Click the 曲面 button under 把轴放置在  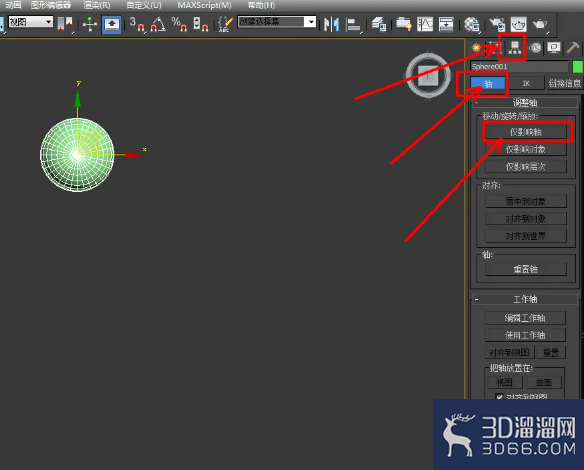(x=544, y=382)
